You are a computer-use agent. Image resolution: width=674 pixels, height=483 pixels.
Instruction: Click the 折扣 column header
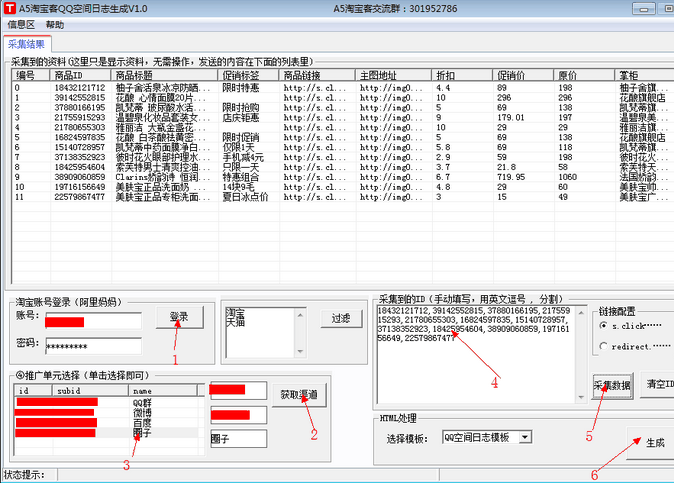coord(462,75)
